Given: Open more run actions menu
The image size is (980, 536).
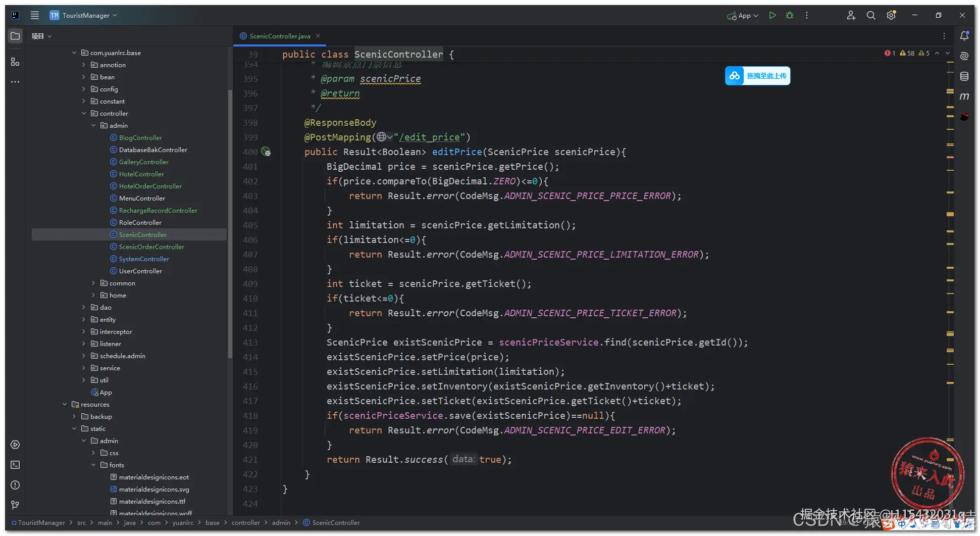Looking at the screenshot, I should tap(807, 15).
